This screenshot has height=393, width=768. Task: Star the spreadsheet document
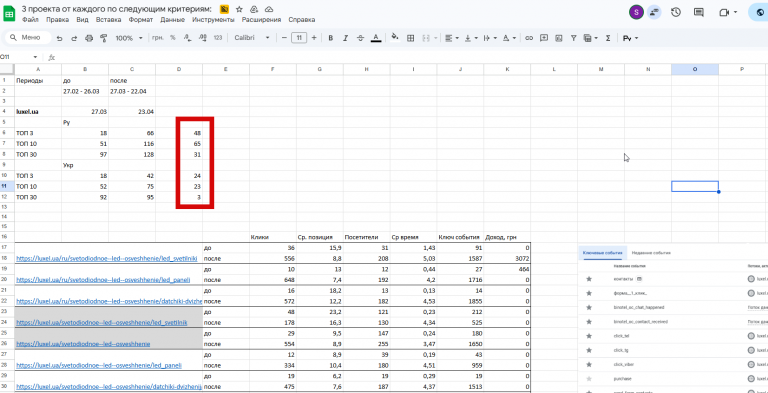pyautogui.click(x=239, y=9)
